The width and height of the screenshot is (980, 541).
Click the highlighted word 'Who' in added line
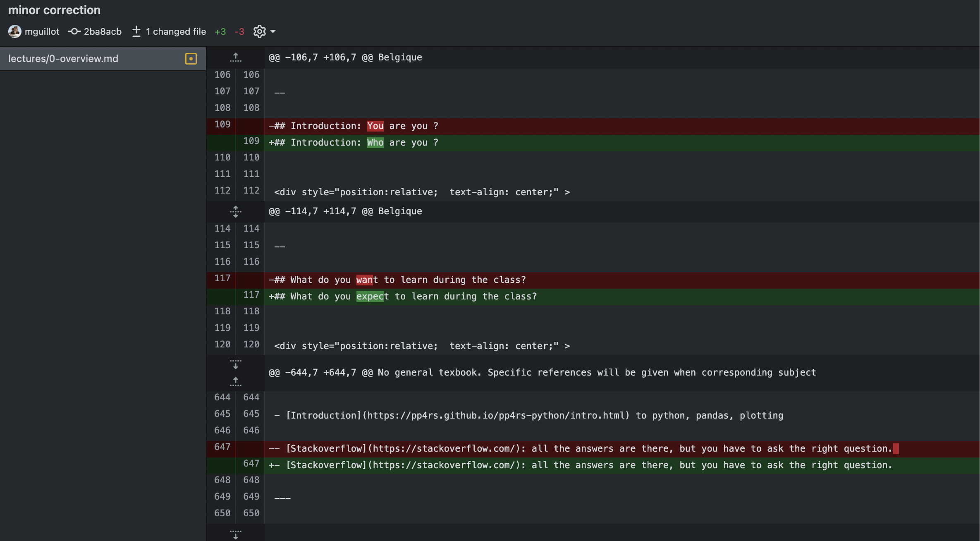[x=375, y=143]
